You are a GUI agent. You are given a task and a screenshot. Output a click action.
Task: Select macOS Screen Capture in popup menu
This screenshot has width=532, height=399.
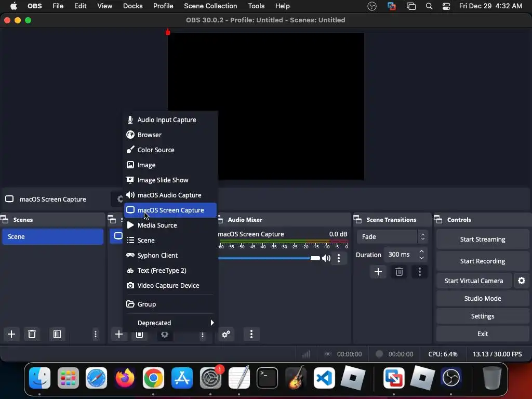(170, 210)
